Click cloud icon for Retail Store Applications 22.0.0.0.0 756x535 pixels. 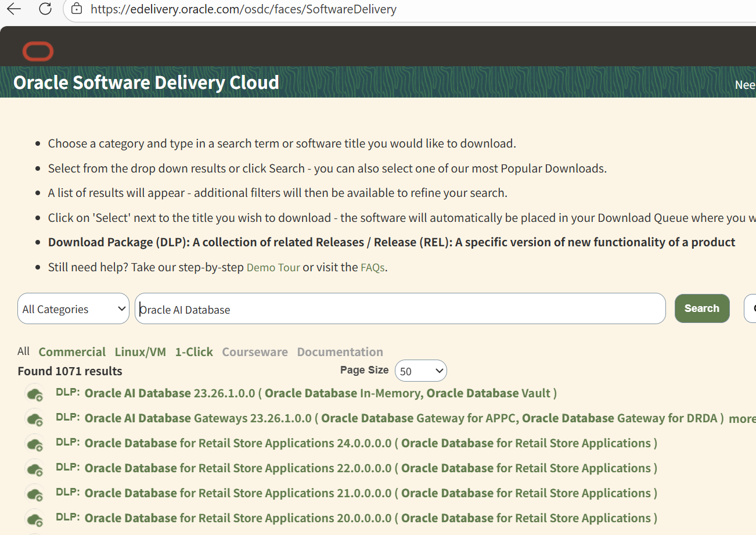(x=35, y=469)
